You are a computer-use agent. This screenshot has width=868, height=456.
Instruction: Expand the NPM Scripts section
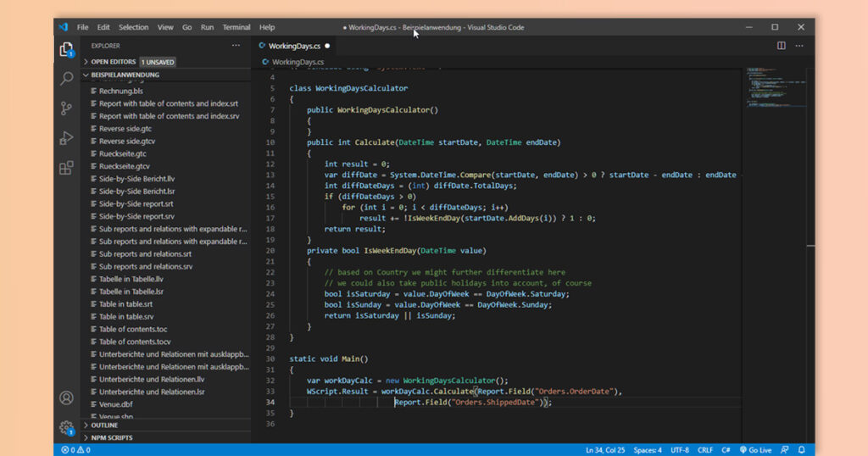point(111,437)
